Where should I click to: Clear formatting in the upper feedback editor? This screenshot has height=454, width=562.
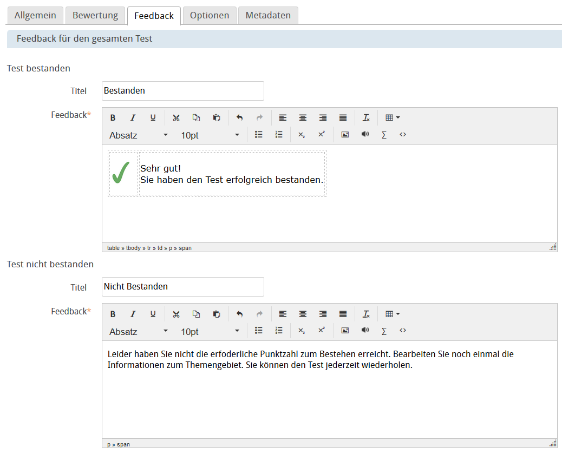point(366,118)
